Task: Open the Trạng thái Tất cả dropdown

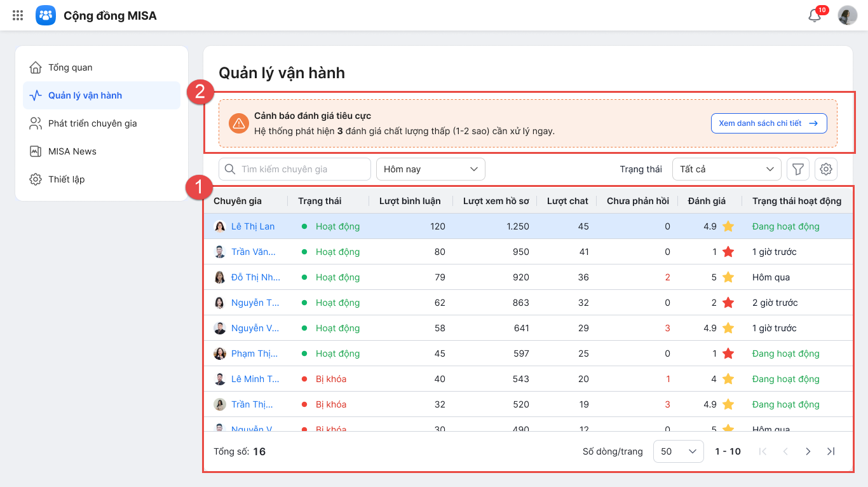Action: (x=726, y=169)
